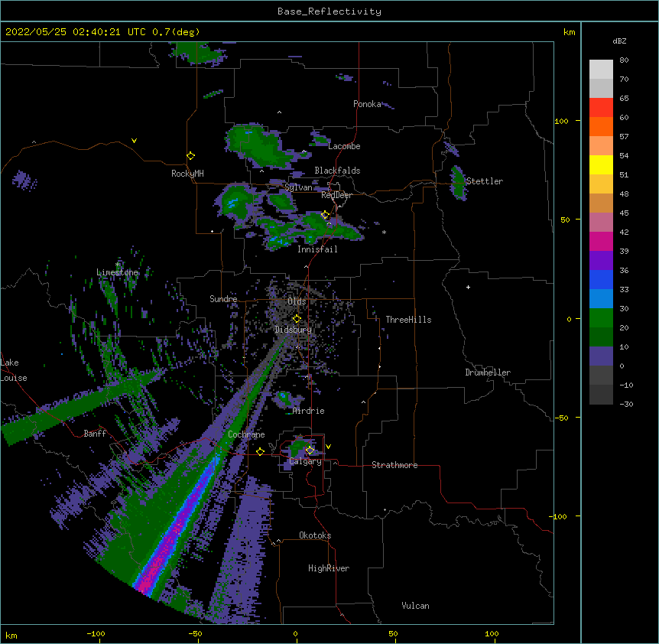Select the Airdrie label
The height and width of the screenshot is (644, 659).
(308, 411)
